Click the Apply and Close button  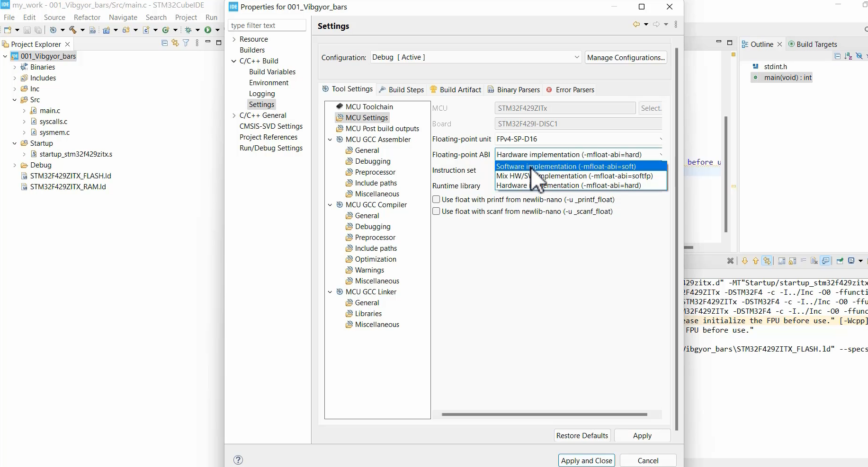[x=587, y=460]
